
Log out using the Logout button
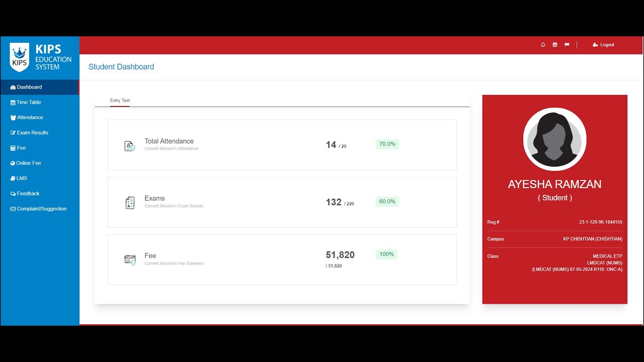point(604,45)
